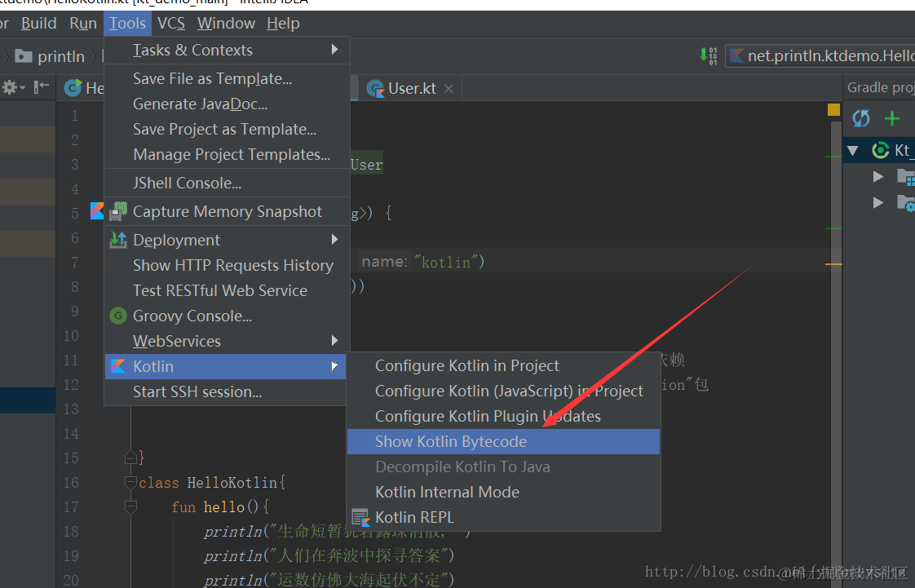Toggle Kotlin Internal Mode
The image size is (915, 588).
(x=504, y=493)
